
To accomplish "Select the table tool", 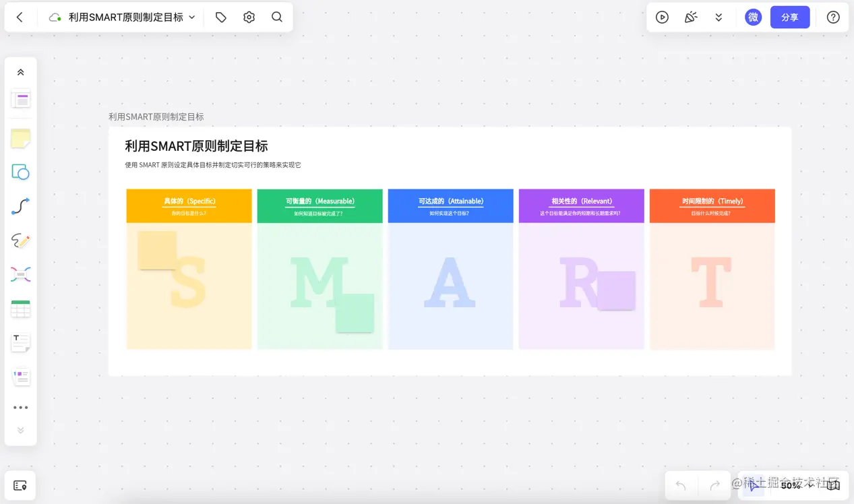I will point(21,309).
